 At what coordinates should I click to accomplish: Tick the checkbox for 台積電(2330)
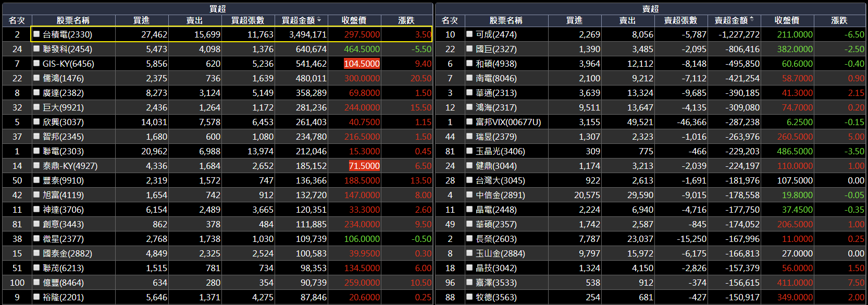(x=36, y=34)
